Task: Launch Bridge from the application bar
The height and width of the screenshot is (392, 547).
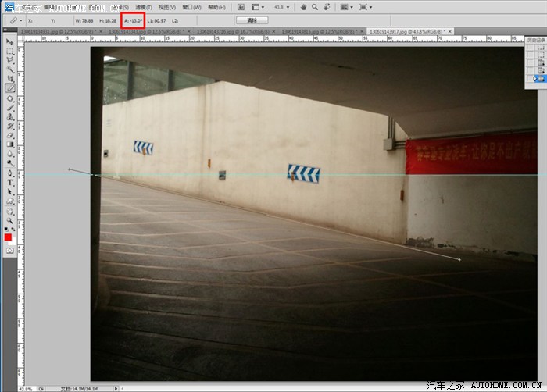Action: pos(241,7)
